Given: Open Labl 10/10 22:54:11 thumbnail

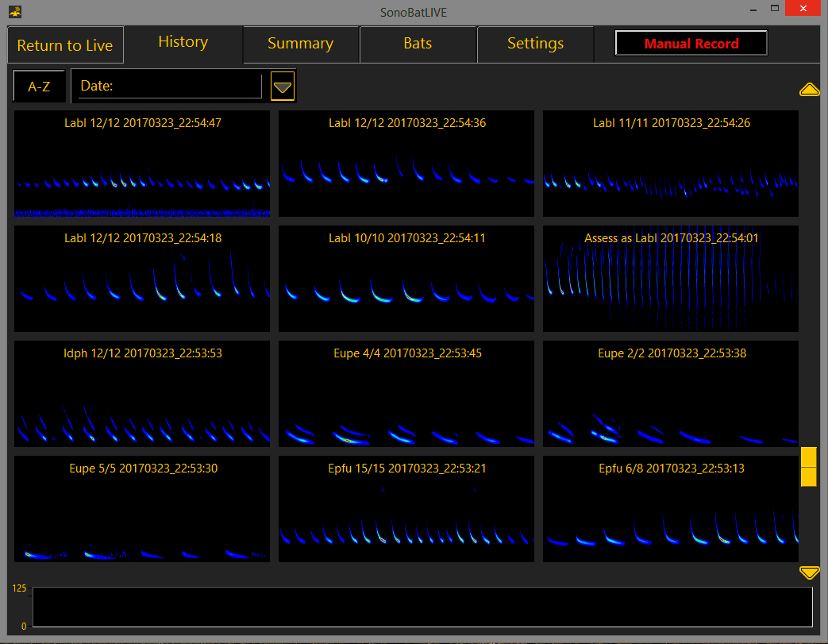Looking at the screenshot, I should [406, 279].
